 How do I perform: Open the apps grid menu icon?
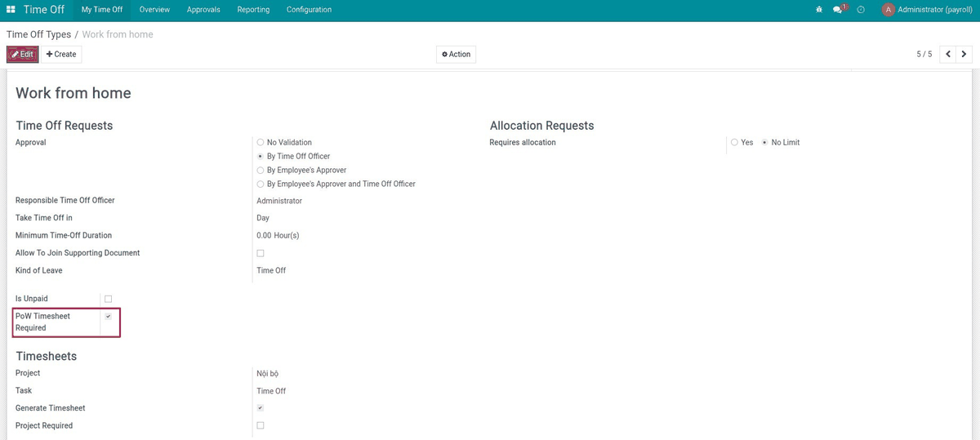(x=11, y=10)
